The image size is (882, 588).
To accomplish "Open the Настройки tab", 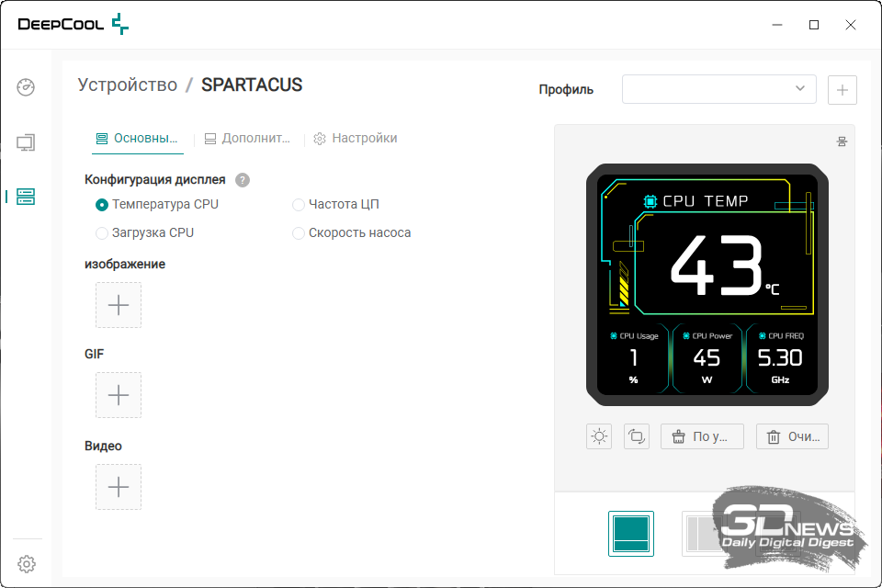I will [355, 139].
